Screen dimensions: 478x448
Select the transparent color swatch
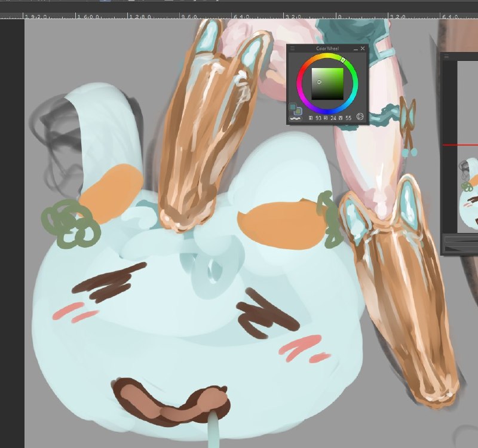tap(295, 118)
